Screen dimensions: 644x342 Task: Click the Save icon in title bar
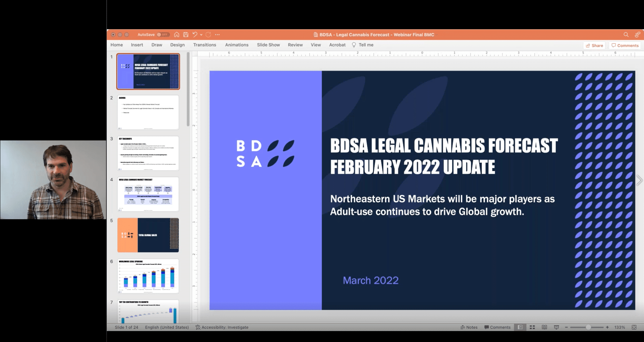click(x=186, y=35)
